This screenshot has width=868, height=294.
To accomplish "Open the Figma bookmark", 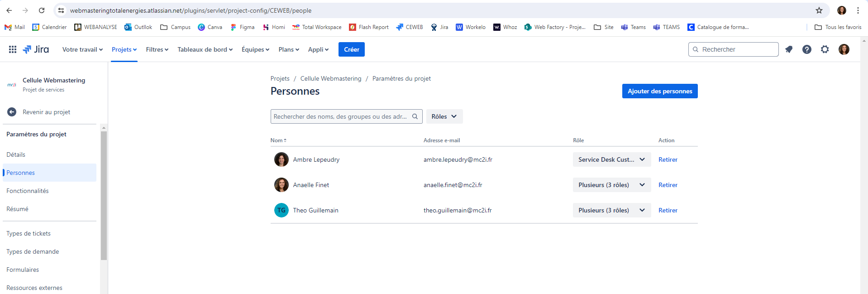I will 243,27.
